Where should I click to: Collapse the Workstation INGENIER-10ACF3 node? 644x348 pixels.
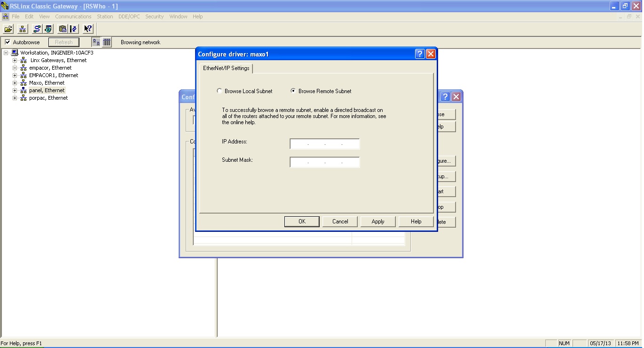point(6,53)
